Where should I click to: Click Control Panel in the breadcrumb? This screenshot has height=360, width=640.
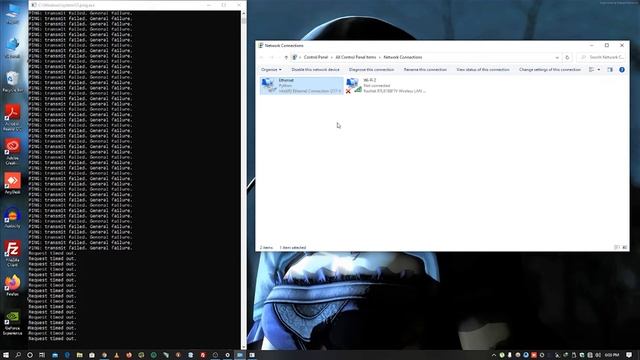coord(316,58)
